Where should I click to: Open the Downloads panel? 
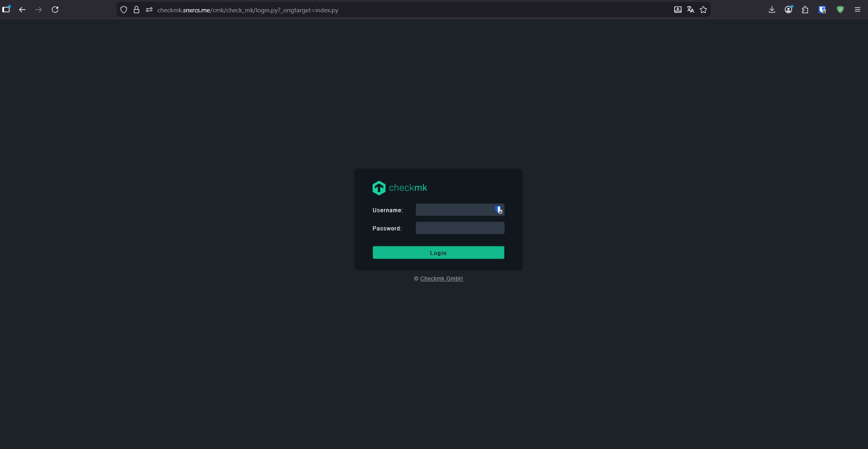pyautogui.click(x=772, y=10)
